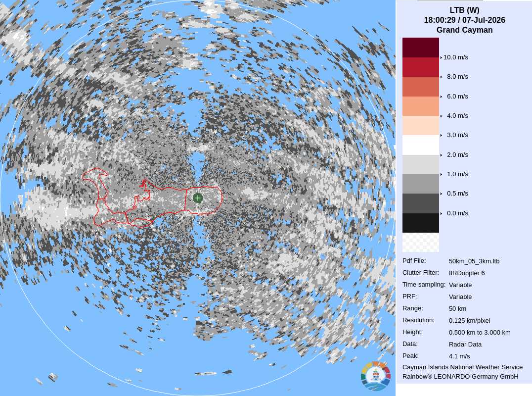Click the Cayman Islands weather service crest logo
Viewport: 532px width, 396px height.
376,376
